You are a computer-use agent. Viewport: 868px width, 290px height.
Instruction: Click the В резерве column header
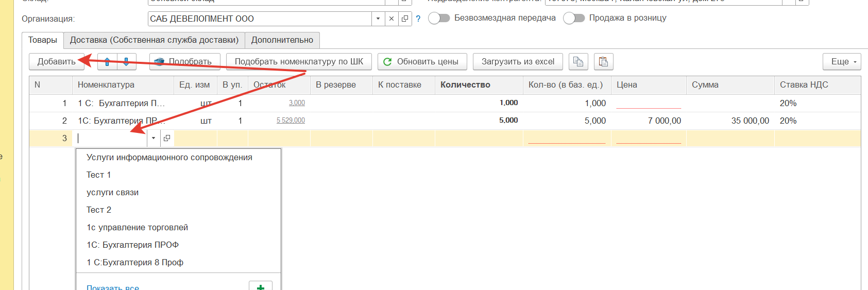tap(342, 85)
